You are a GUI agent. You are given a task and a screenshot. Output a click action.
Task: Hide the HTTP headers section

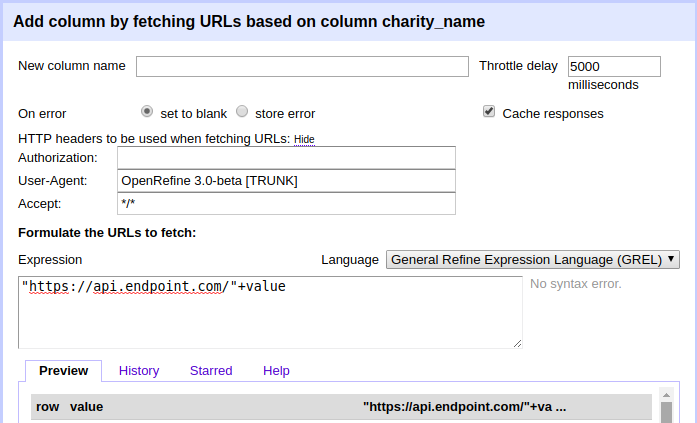pyautogui.click(x=304, y=139)
